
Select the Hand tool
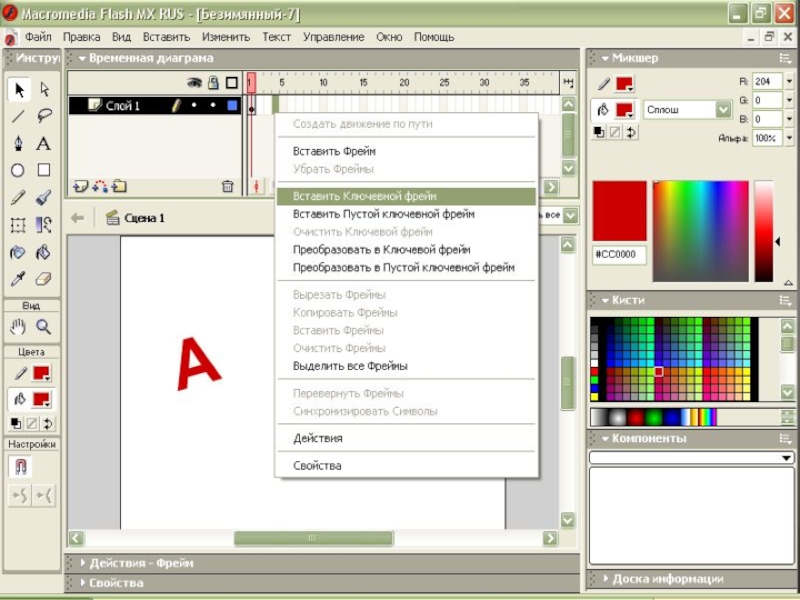[18, 327]
